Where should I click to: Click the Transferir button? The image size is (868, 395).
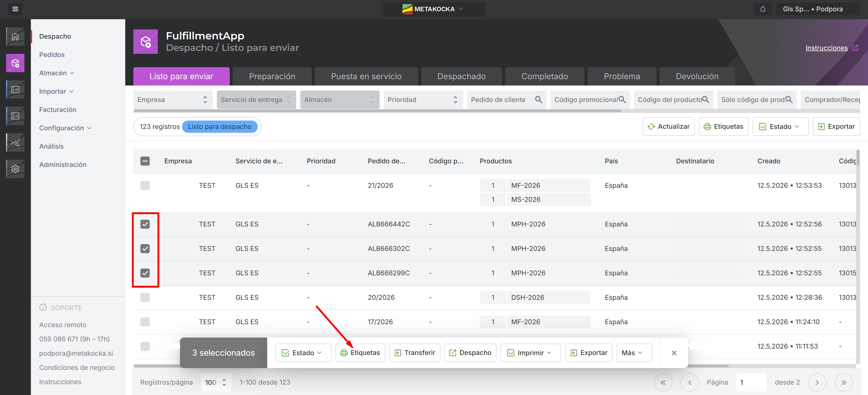coord(414,353)
